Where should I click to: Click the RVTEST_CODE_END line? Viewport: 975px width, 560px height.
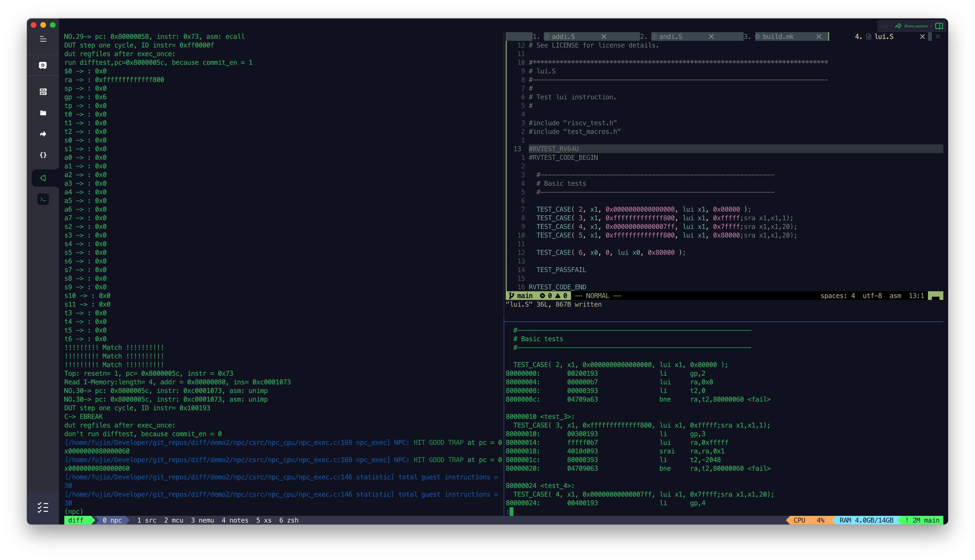557,287
